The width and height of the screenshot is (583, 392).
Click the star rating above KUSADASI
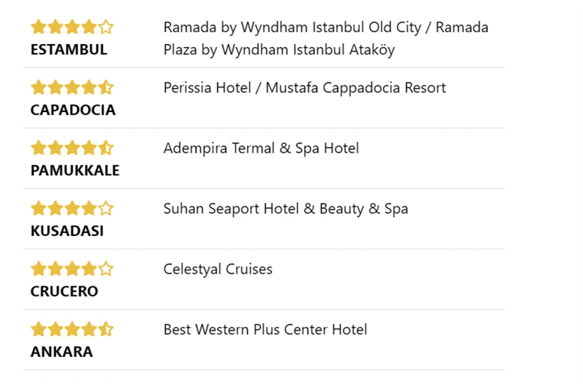click(71, 209)
